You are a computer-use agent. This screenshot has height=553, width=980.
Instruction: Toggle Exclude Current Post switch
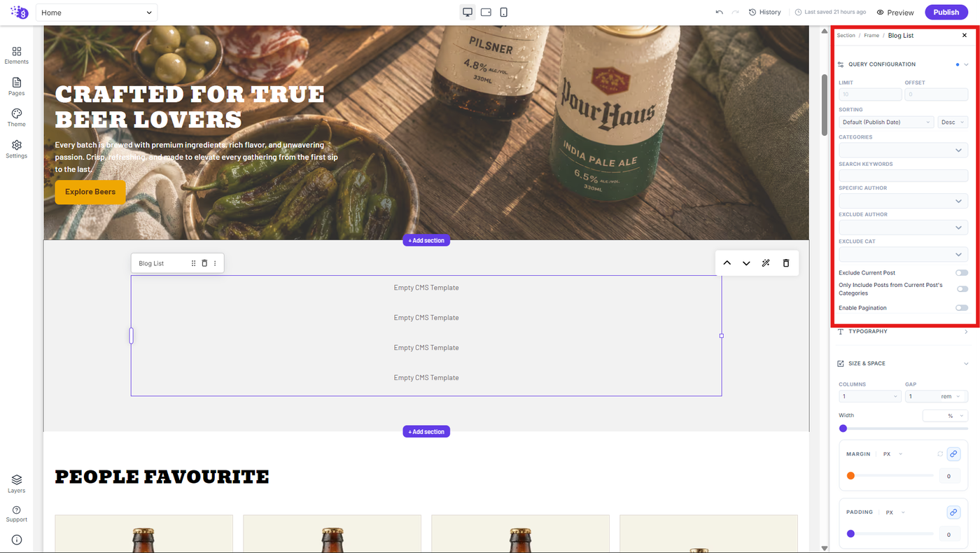962,273
